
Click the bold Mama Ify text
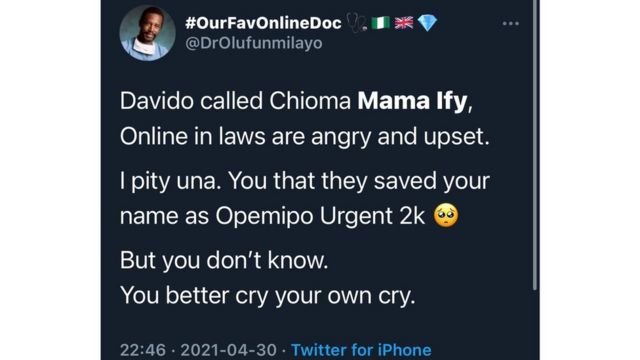click(412, 101)
